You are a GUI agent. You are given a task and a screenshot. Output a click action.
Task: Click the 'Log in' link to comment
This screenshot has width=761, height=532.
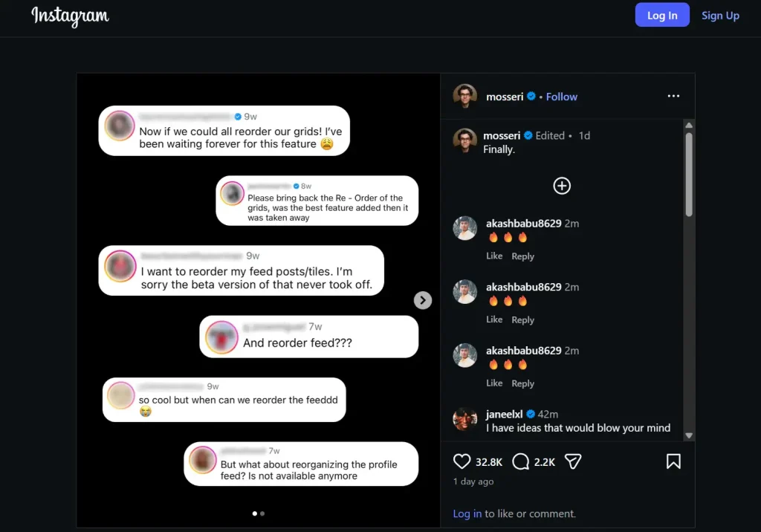point(467,513)
